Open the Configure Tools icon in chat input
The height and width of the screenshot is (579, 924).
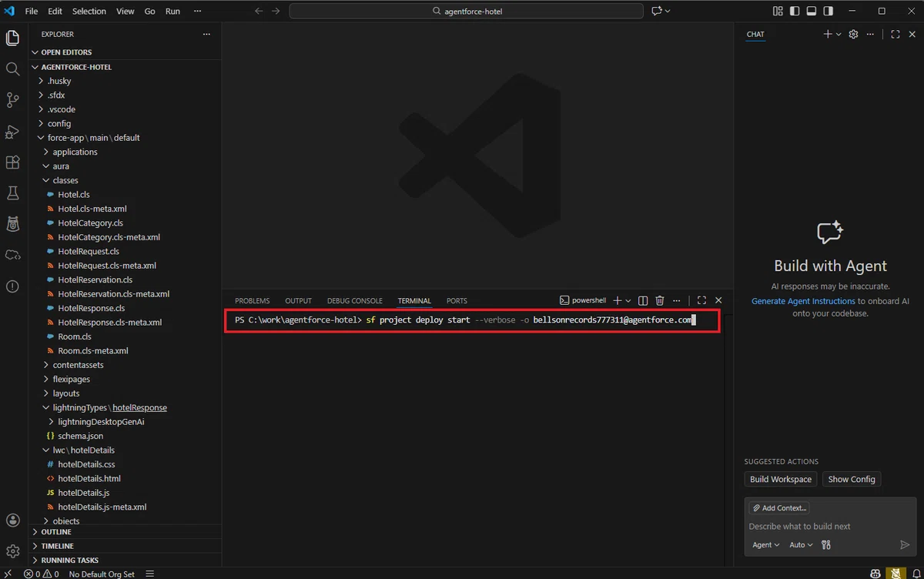(x=826, y=544)
